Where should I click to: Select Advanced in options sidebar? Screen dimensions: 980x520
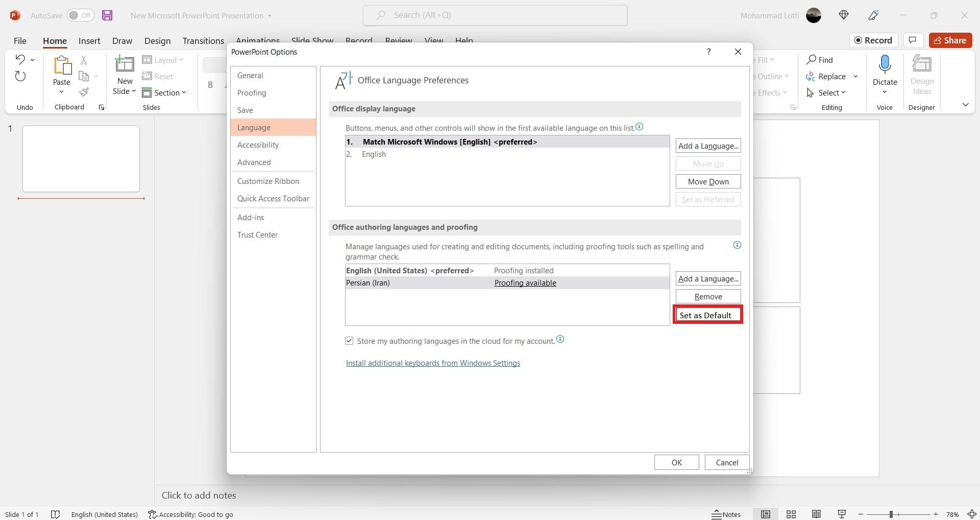[x=273, y=162]
